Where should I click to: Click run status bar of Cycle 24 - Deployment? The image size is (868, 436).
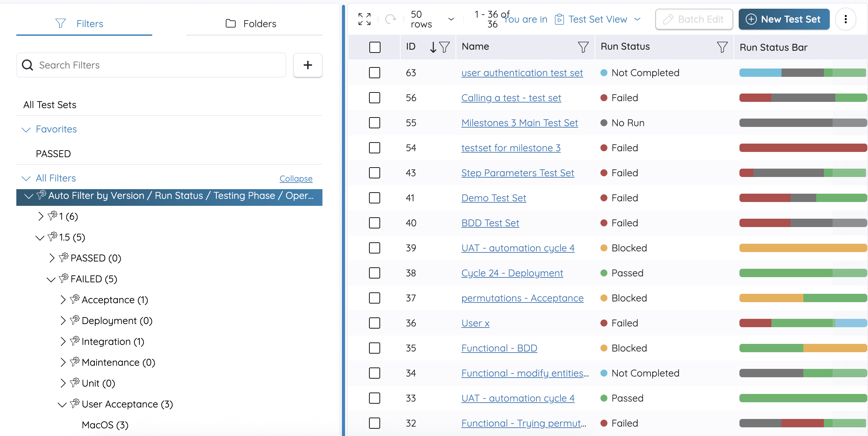[803, 273]
